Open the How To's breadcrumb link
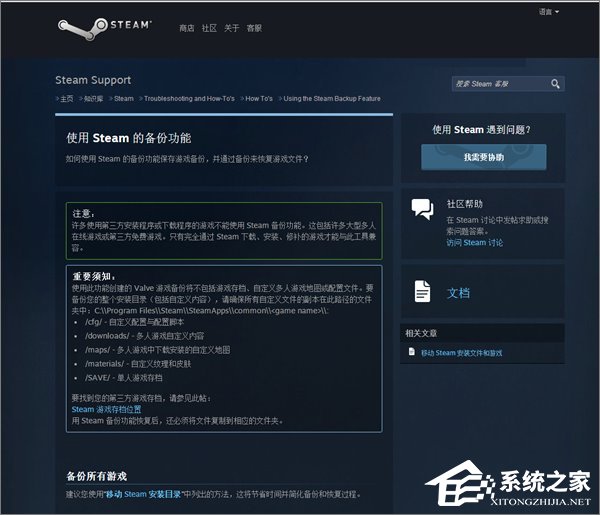This screenshot has width=600, height=515. (x=259, y=99)
